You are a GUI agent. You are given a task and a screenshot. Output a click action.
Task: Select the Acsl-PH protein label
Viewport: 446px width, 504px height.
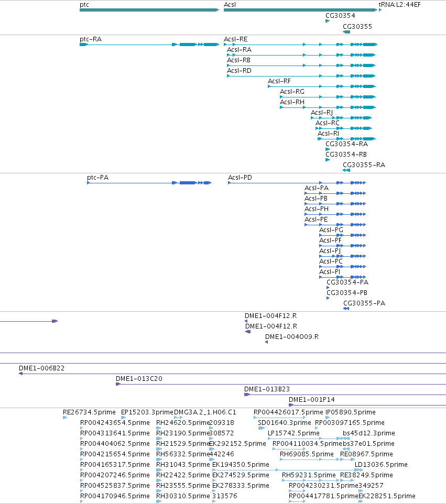coord(317,209)
